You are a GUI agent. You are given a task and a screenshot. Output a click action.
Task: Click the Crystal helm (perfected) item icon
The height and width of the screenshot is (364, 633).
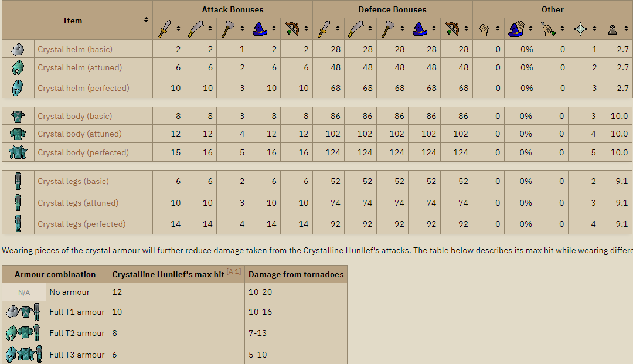click(x=18, y=87)
